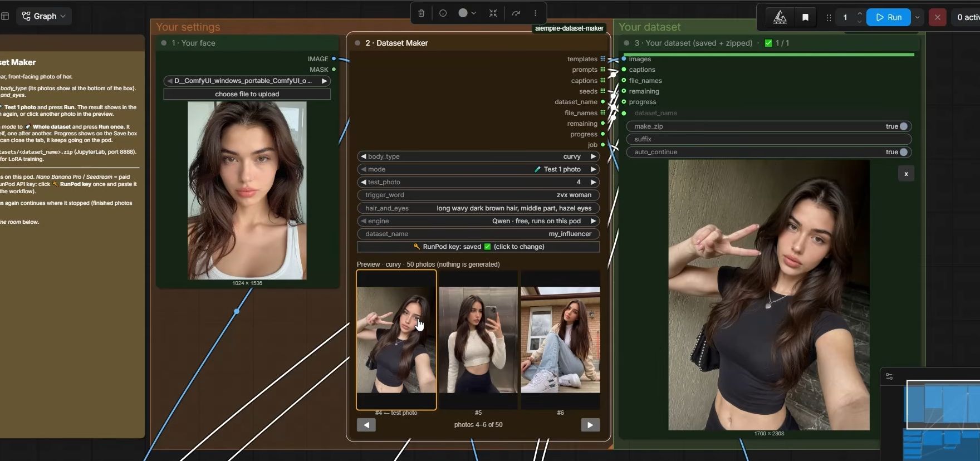Go to previous preview photos page
Viewport: 980px width, 461px height.
(x=366, y=425)
